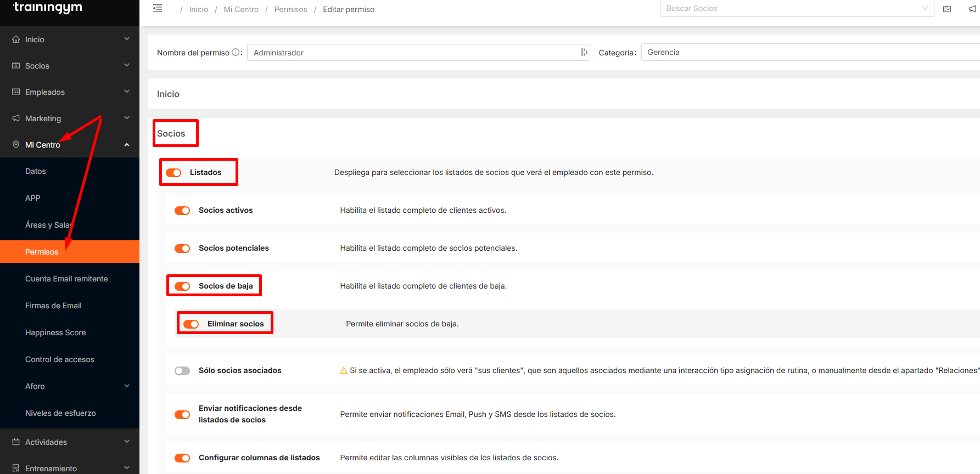Click the info icon beside Nombre del permiso
The height and width of the screenshot is (474, 980).
click(236, 53)
